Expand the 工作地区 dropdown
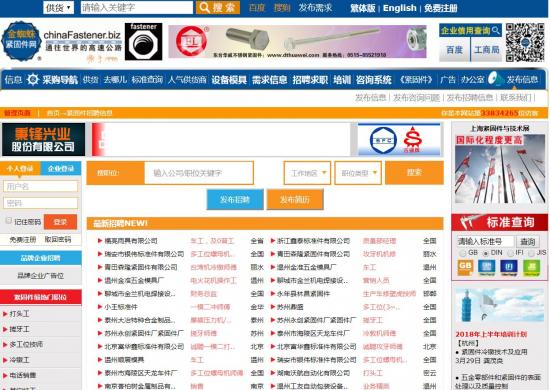 tap(307, 173)
